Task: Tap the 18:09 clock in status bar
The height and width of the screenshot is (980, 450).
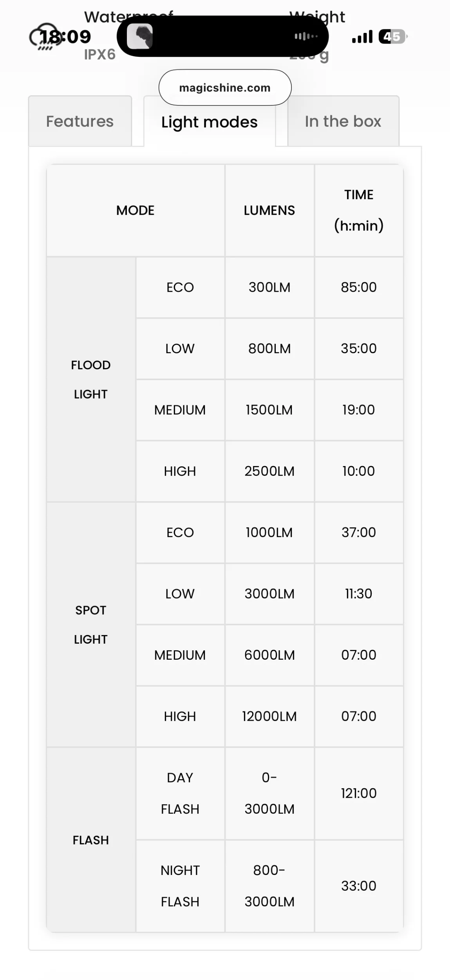Action: 65,36
